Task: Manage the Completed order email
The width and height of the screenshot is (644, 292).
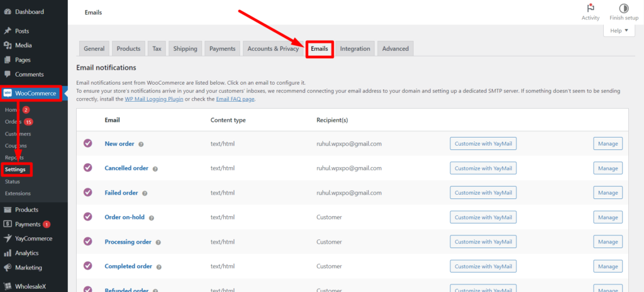Action: 608,267
